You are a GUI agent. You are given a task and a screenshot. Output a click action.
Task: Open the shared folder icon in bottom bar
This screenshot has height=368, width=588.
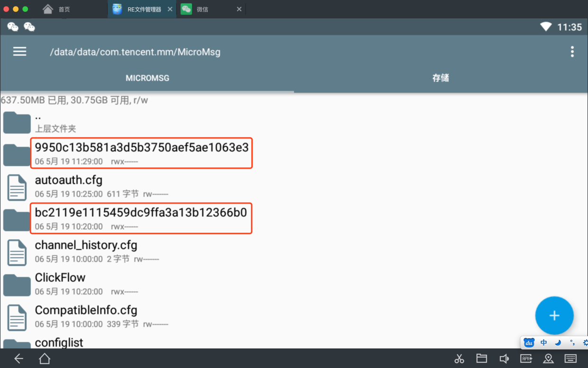pyautogui.click(x=482, y=359)
